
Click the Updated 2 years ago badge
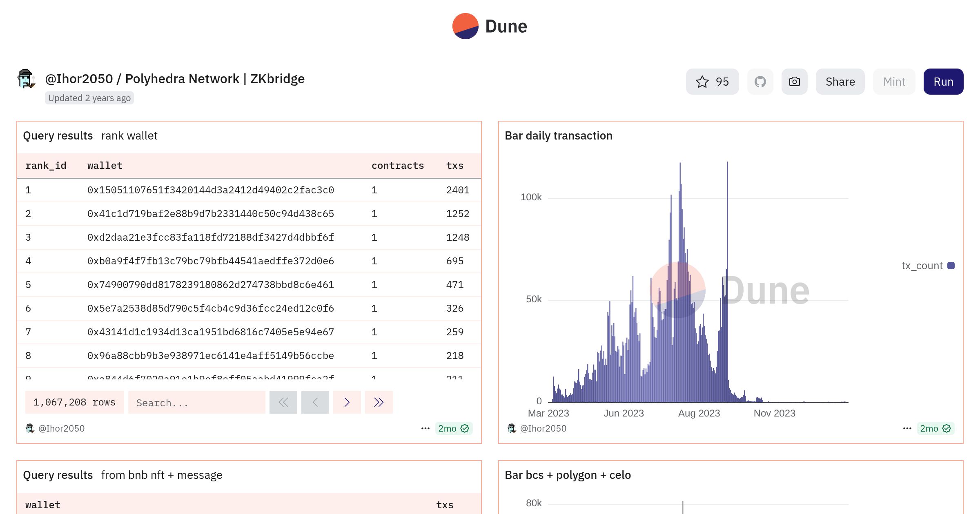tap(89, 98)
